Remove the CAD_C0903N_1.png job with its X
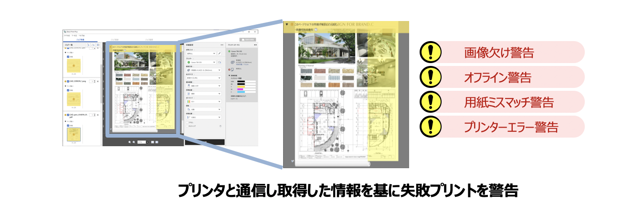 coord(98,81)
